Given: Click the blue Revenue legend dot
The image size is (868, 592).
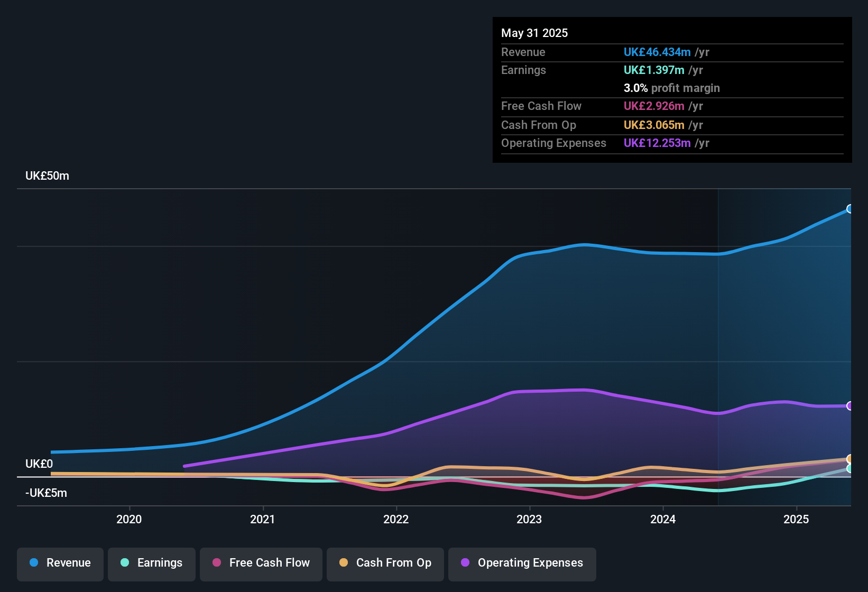Looking at the screenshot, I should [x=33, y=563].
